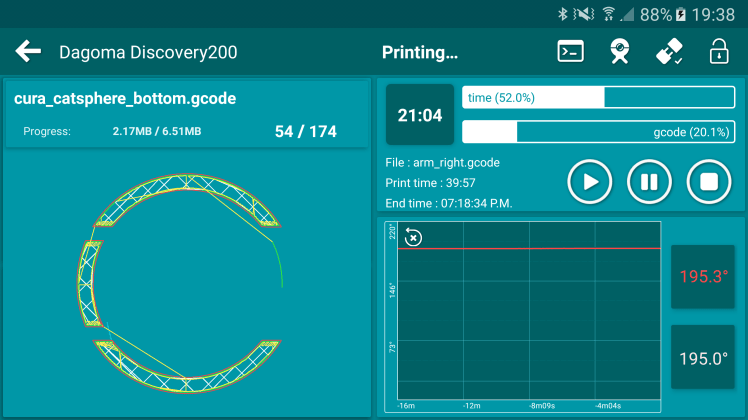The image size is (748, 420).
Task: Pause the current print job
Action: [649, 182]
